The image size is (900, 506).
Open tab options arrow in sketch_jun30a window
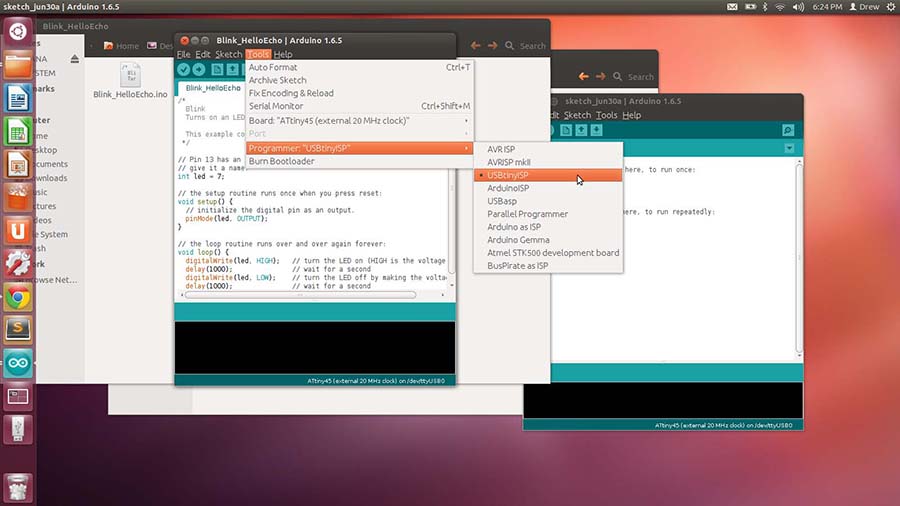[x=789, y=149]
